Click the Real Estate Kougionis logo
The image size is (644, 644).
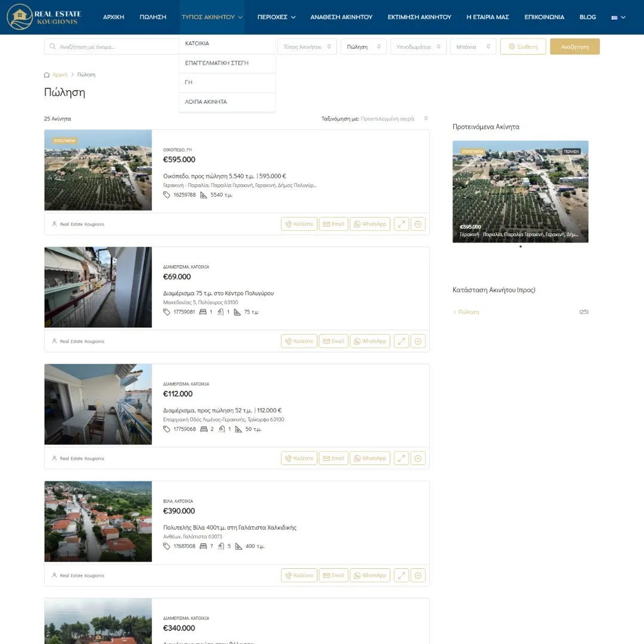click(44, 17)
